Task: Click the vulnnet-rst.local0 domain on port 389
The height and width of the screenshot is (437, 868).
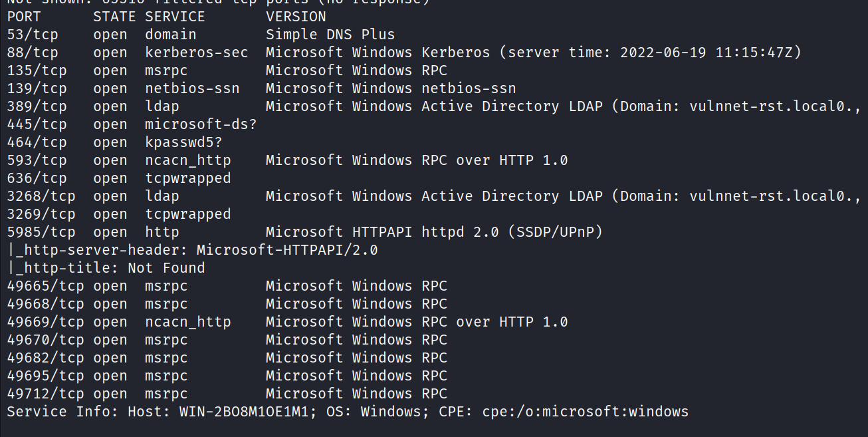Action: [x=774, y=106]
